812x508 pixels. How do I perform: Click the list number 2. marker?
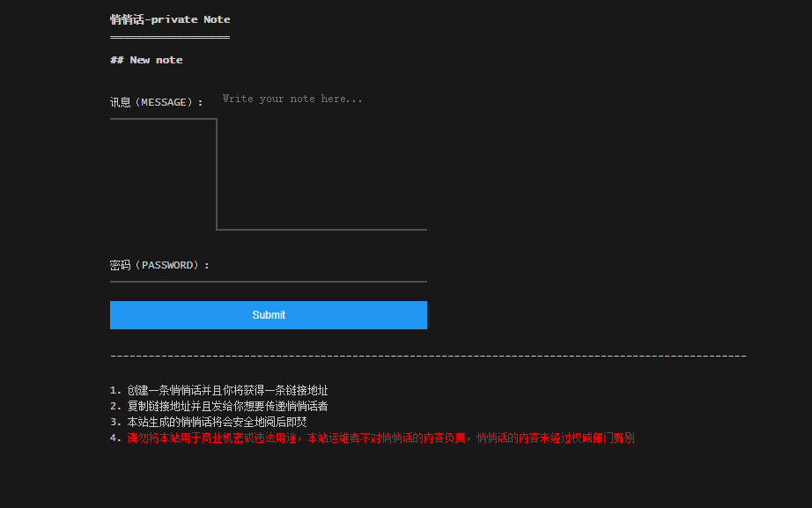pos(115,406)
